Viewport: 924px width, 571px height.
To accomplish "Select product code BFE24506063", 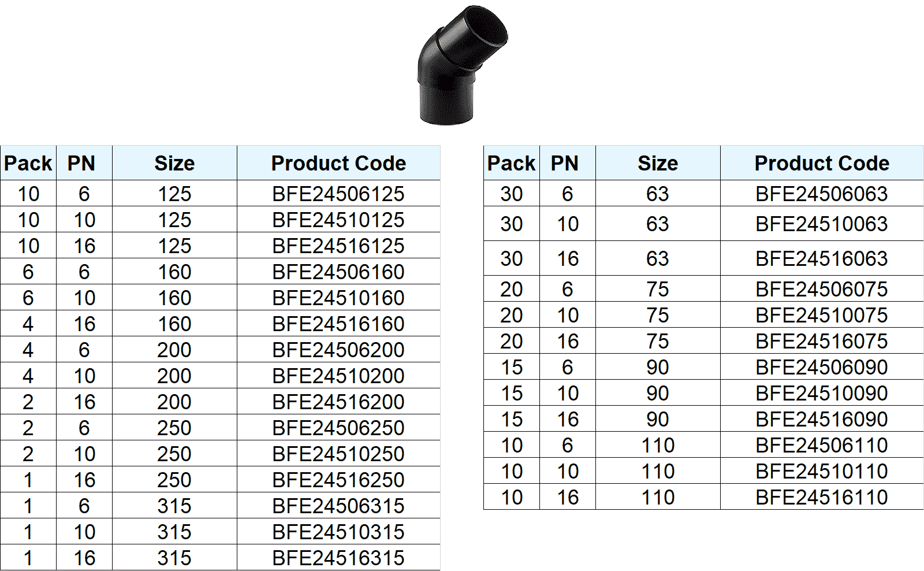I will pos(821,194).
